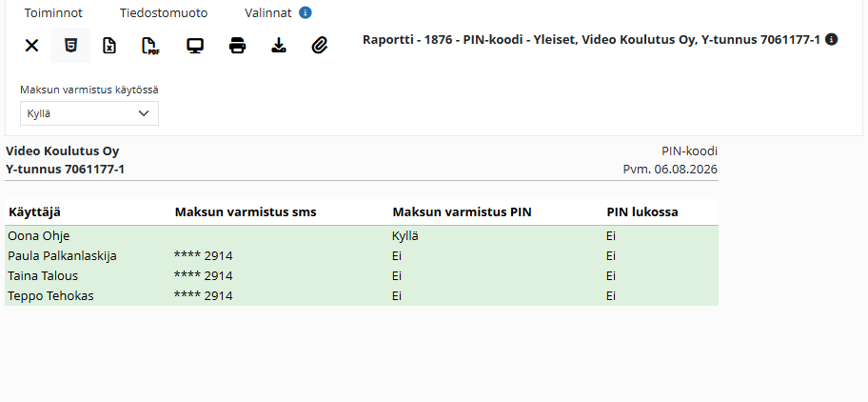Sort by Käyttäjä column header
This screenshot has width=868, height=402.
pos(35,212)
